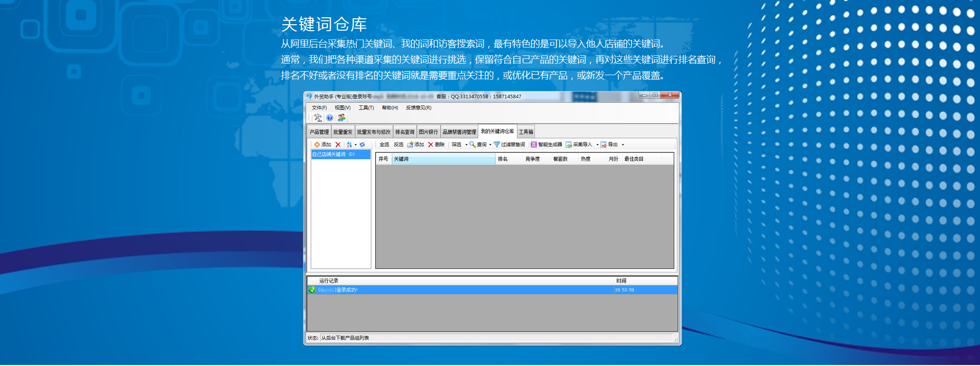
Task: Select the 我的关键词仓库 tab
Action: pos(497,131)
